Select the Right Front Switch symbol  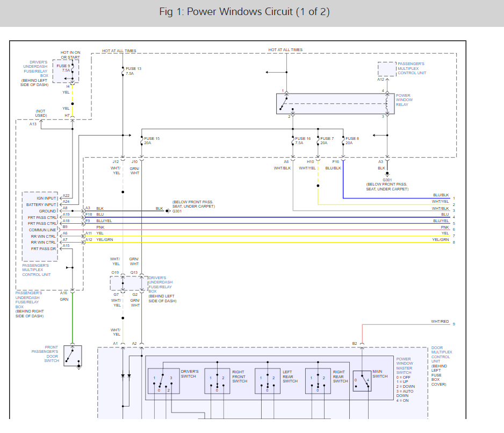click(x=217, y=381)
